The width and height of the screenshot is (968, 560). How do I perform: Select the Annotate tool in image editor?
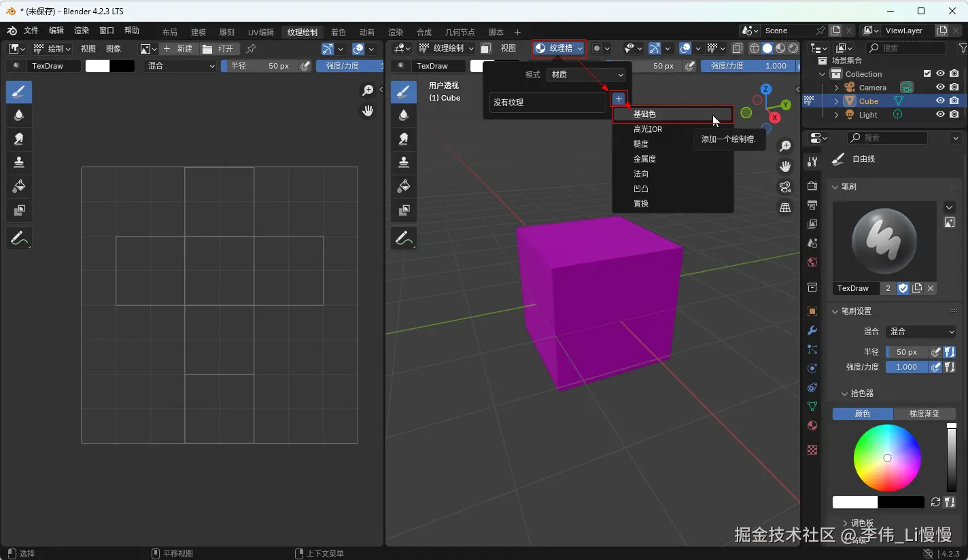[19, 238]
